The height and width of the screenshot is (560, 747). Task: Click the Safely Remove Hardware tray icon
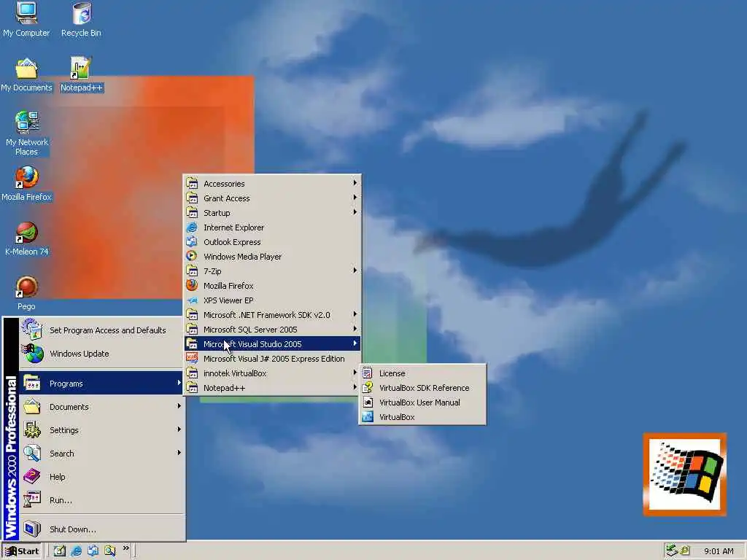[671, 551]
